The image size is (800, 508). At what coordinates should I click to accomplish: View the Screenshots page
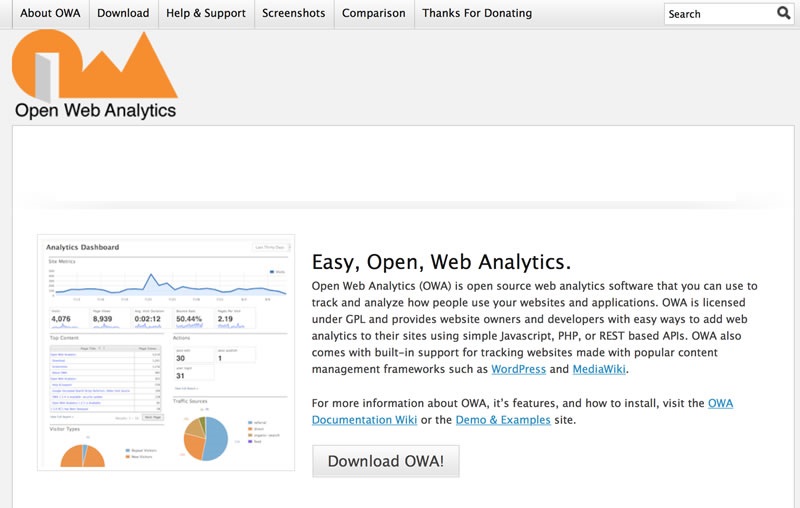[x=294, y=13]
